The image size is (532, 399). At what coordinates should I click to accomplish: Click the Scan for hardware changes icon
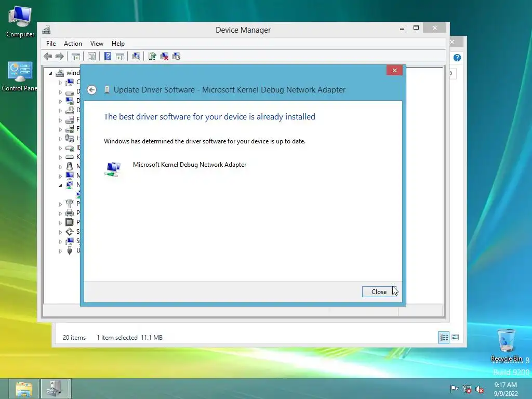click(136, 56)
